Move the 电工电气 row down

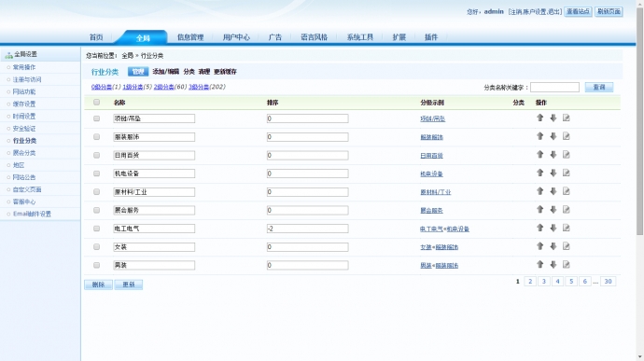[553, 228]
